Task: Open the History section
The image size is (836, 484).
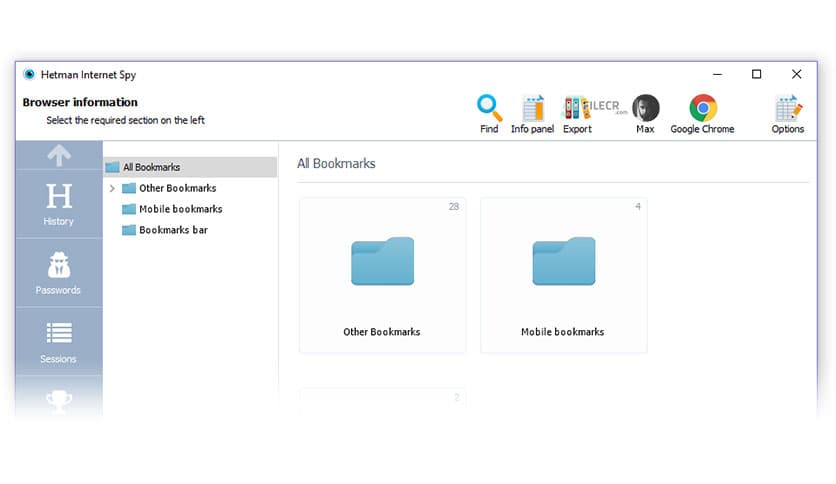Action: coord(59,204)
